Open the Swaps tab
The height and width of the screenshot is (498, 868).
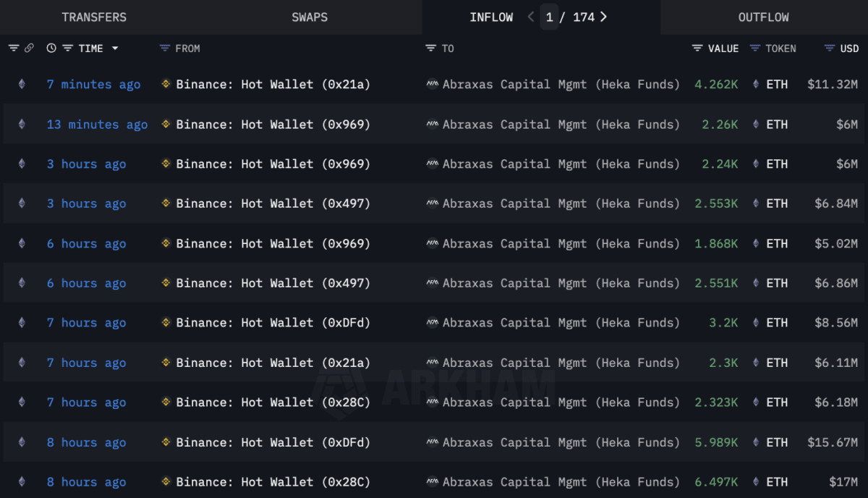(x=310, y=17)
